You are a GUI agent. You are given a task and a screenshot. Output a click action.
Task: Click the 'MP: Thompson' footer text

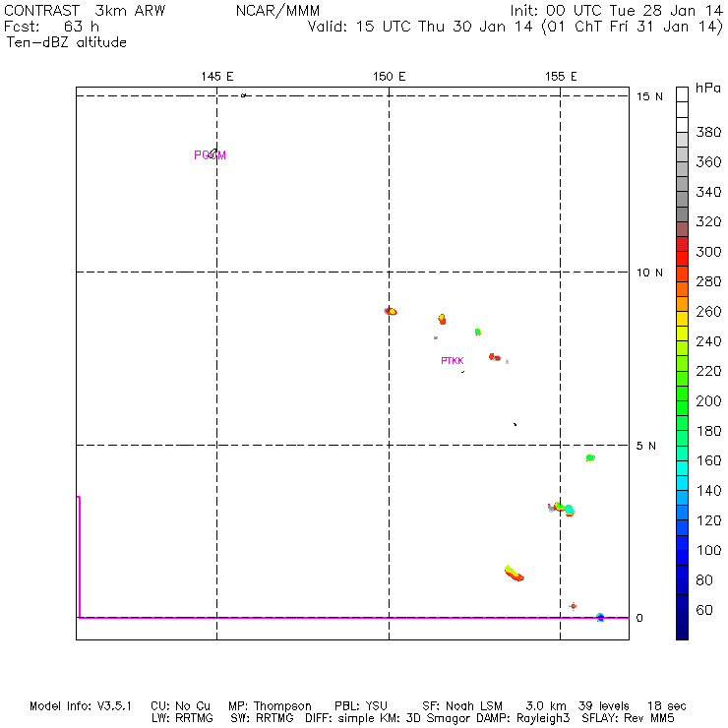tap(270, 706)
